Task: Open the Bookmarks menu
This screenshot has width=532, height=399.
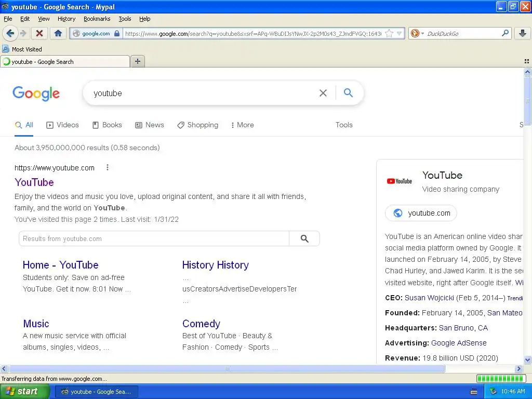Action: [x=97, y=19]
